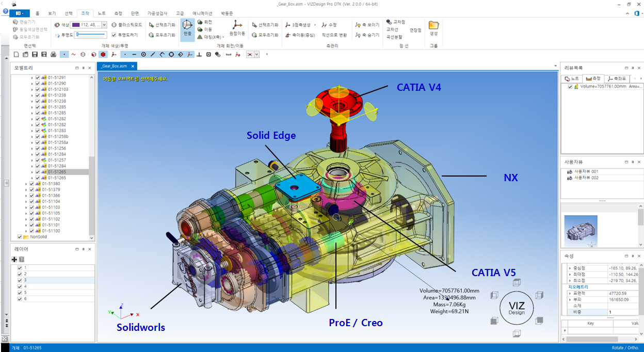Expand tree node 01-51290
Viewport: 644px width, 352px height.
31,84
